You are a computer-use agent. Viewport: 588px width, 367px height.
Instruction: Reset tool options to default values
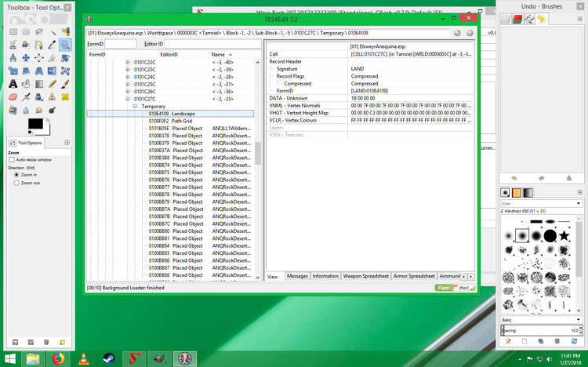coord(62,342)
